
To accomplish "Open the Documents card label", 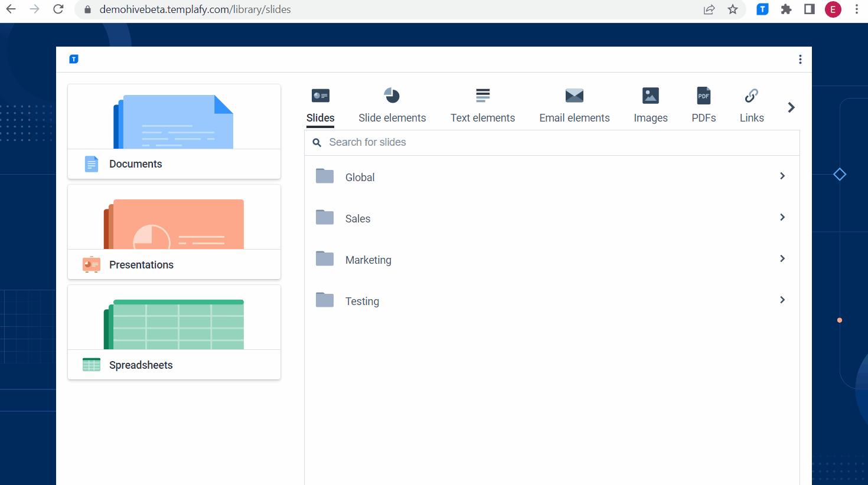I will pyautogui.click(x=135, y=164).
